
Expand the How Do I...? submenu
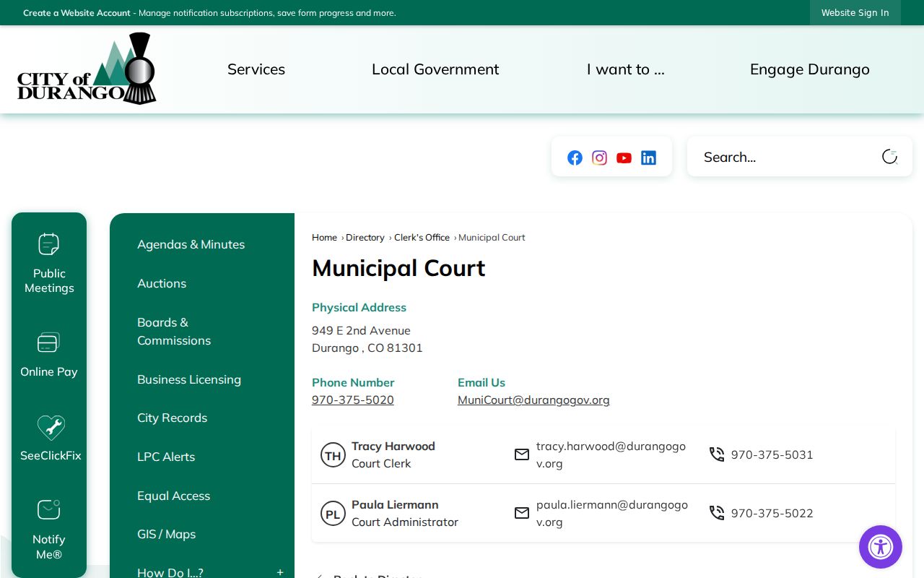pos(280,572)
